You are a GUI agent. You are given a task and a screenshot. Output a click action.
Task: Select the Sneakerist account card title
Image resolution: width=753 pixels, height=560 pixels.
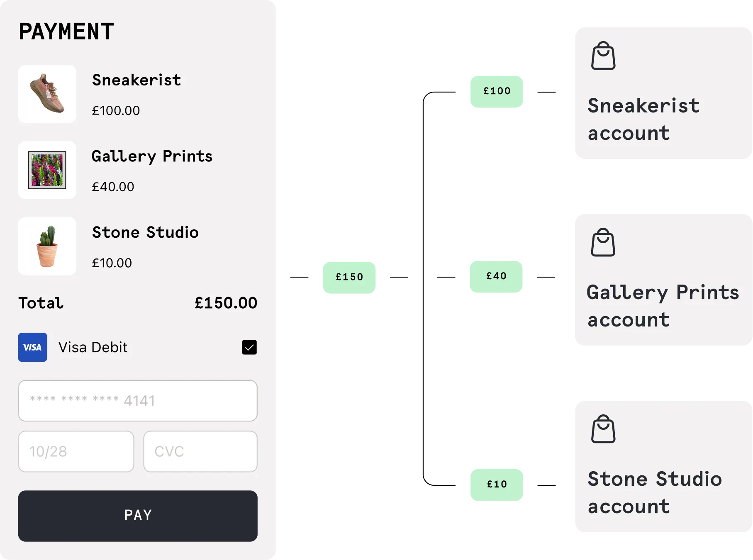pyautogui.click(x=643, y=119)
